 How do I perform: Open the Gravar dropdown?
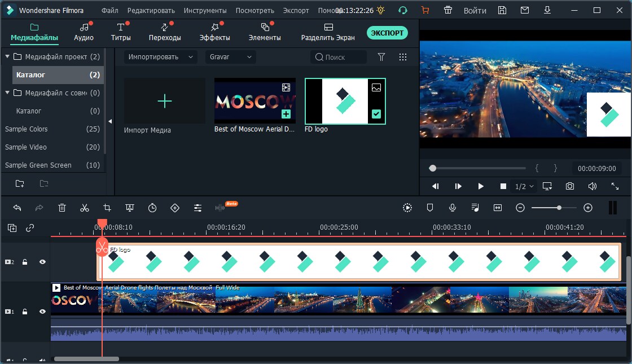230,57
